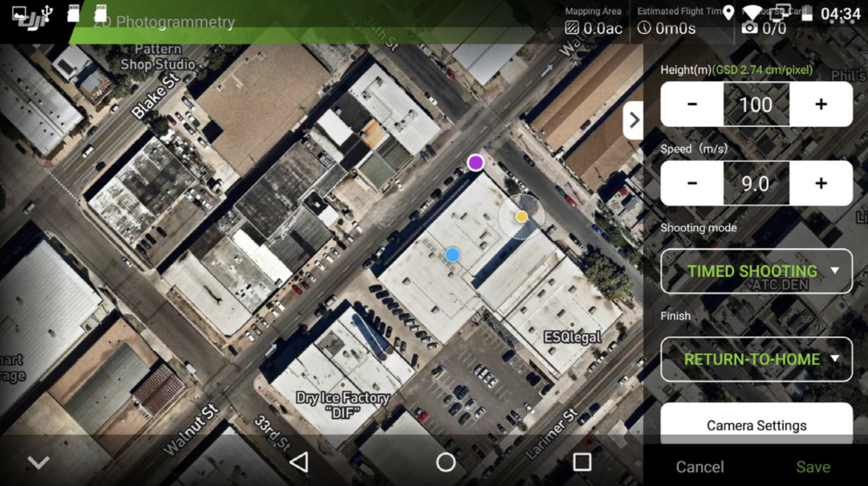
Task: Tap the mapping area hatched icon
Action: click(571, 28)
